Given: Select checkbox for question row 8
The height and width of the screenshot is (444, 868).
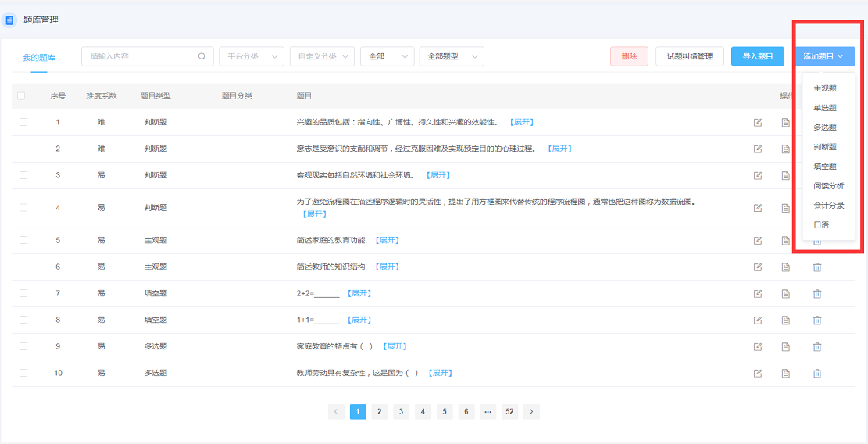Looking at the screenshot, I should [x=23, y=320].
